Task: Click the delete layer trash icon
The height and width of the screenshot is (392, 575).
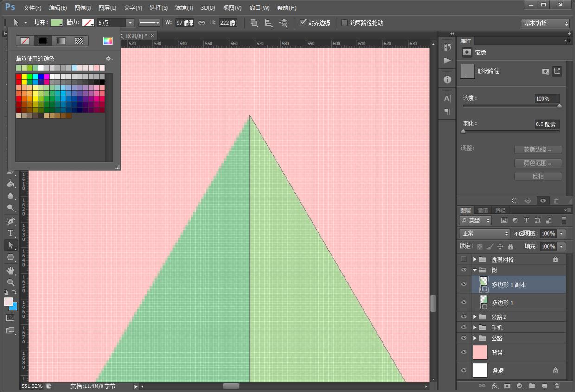Action: [x=556, y=386]
